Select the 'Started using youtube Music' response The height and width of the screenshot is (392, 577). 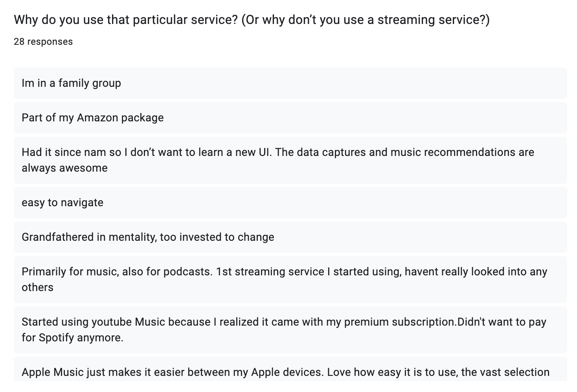(290, 330)
